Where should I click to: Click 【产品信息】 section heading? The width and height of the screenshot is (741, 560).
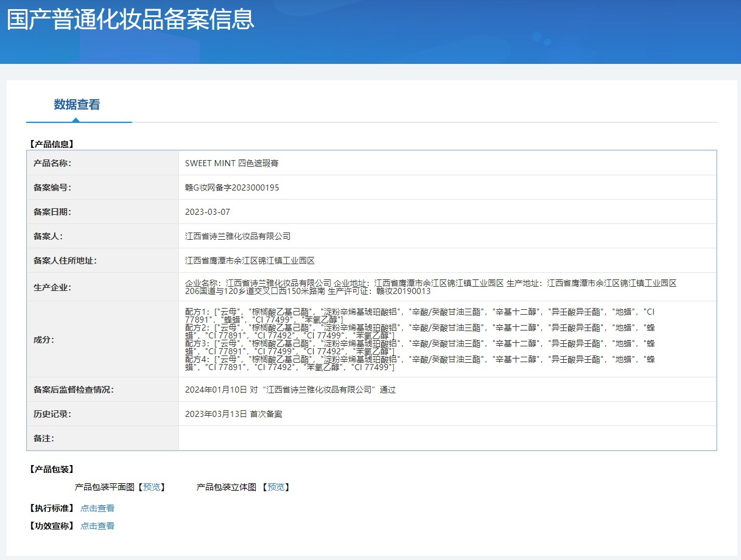(51, 144)
